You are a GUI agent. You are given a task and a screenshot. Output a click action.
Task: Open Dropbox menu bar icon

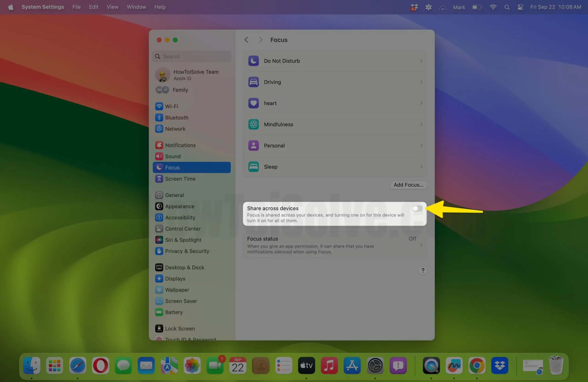414,7
